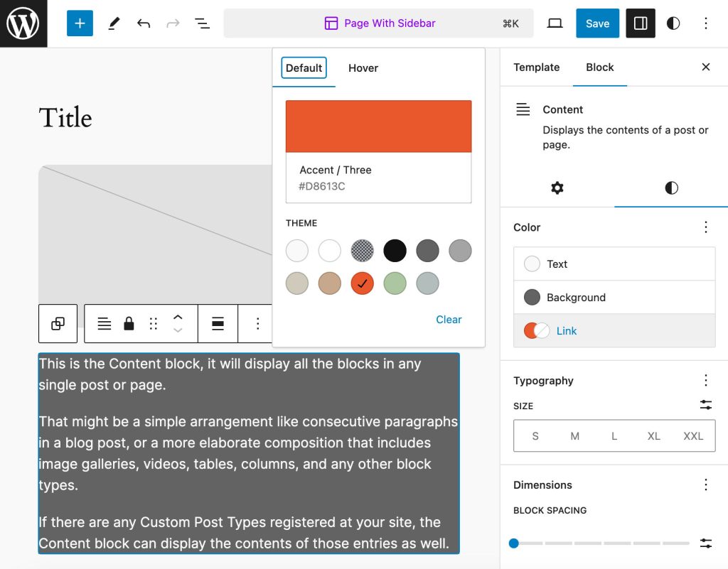Toggle the settings sidebar panel
The height and width of the screenshot is (569, 728).
tap(639, 23)
